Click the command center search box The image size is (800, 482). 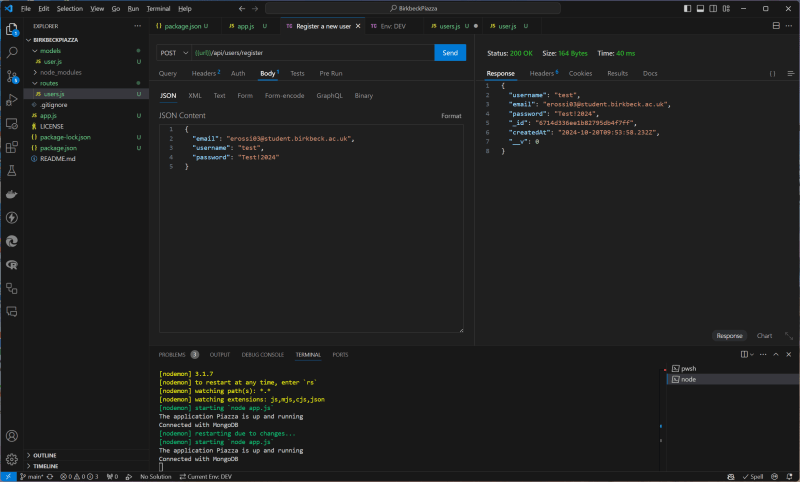[x=413, y=9]
